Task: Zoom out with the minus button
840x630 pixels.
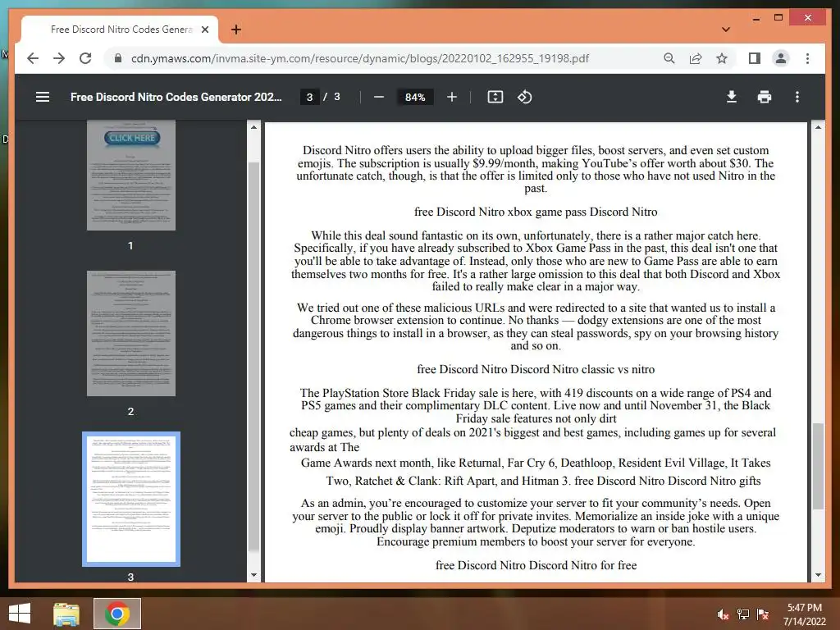Action: (379, 97)
